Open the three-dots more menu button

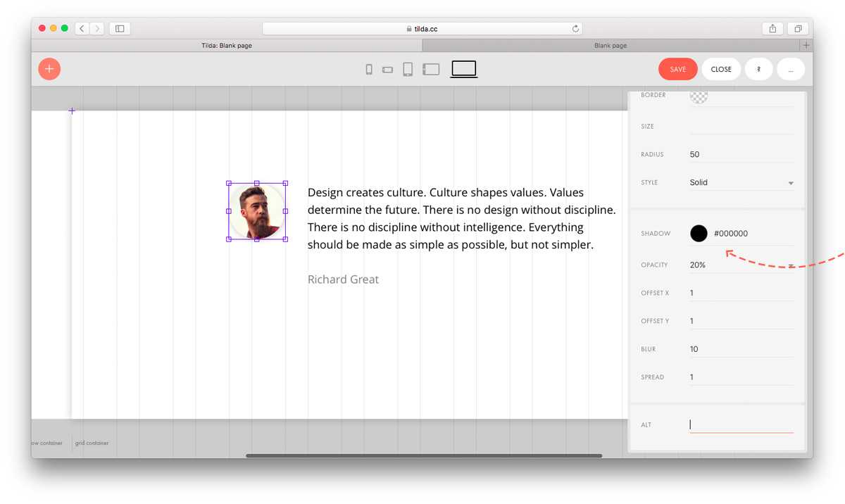tap(791, 69)
